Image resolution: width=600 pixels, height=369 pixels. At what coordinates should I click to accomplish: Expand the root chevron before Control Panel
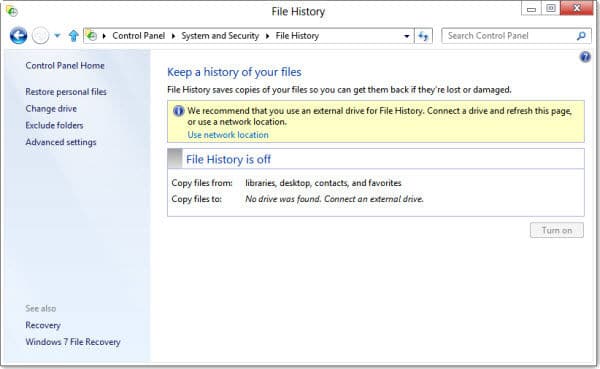[x=104, y=36]
